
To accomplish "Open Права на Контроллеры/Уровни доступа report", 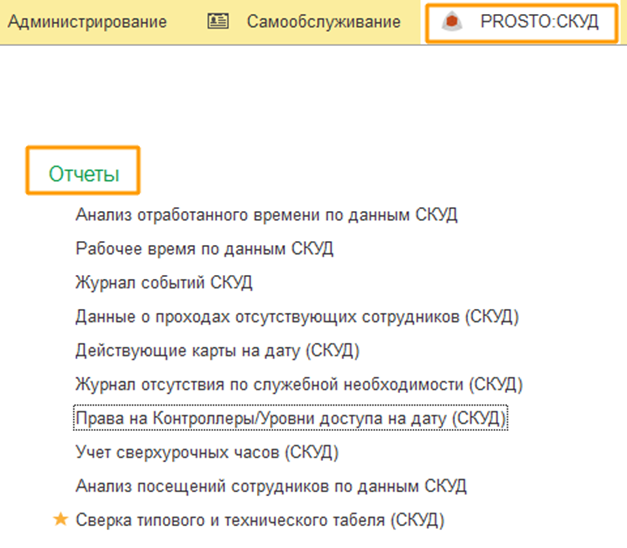I will [x=291, y=417].
